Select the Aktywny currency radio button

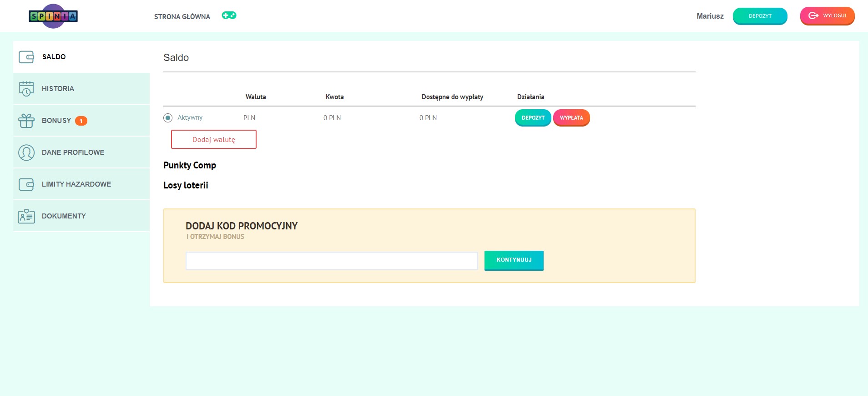click(x=168, y=118)
